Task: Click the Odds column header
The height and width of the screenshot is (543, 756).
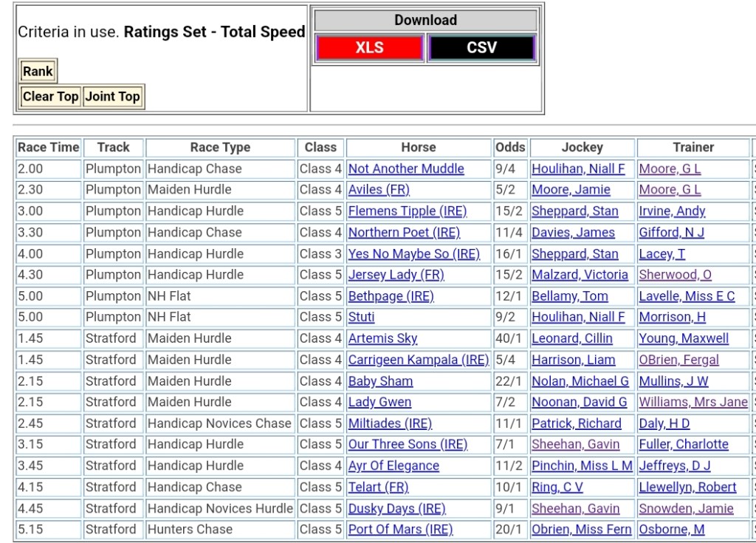Action: pos(510,148)
